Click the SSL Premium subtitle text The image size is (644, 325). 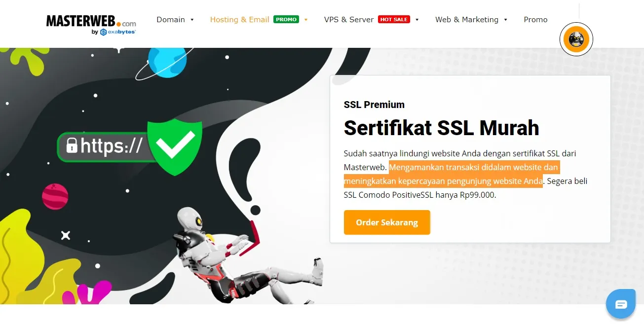pyautogui.click(x=374, y=105)
